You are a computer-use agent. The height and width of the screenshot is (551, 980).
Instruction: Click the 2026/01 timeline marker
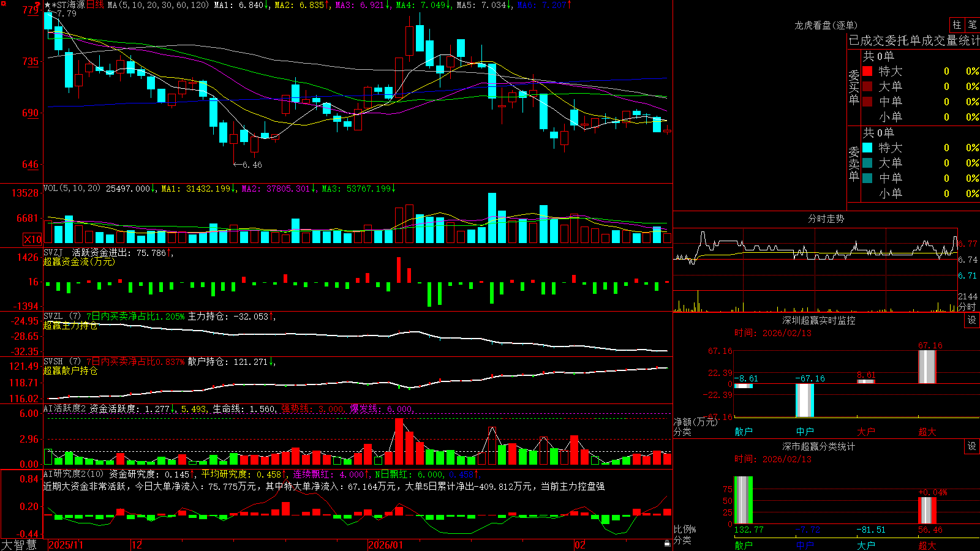click(x=385, y=545)
